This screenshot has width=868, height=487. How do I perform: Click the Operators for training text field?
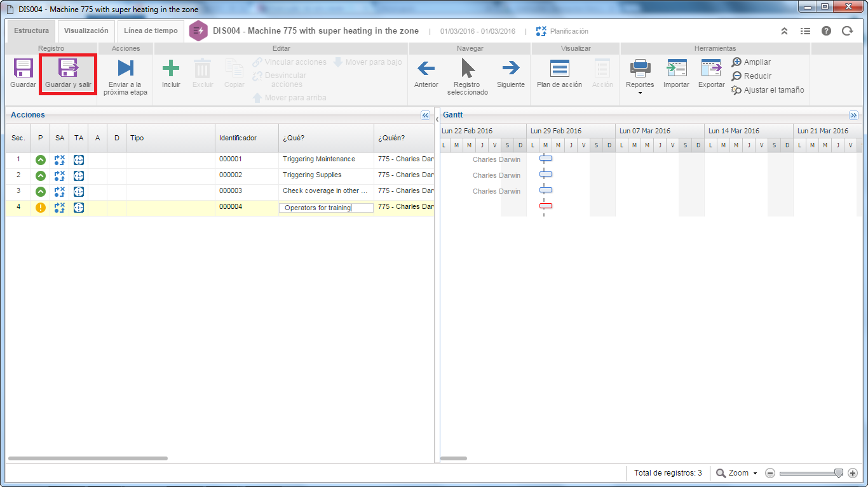pyautogui.click(x=326, y=208)
